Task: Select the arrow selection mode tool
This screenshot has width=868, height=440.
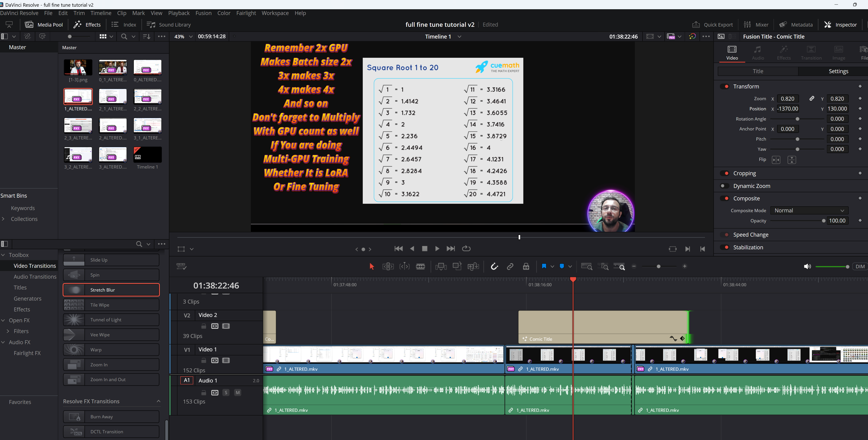Action: (372, 266)
